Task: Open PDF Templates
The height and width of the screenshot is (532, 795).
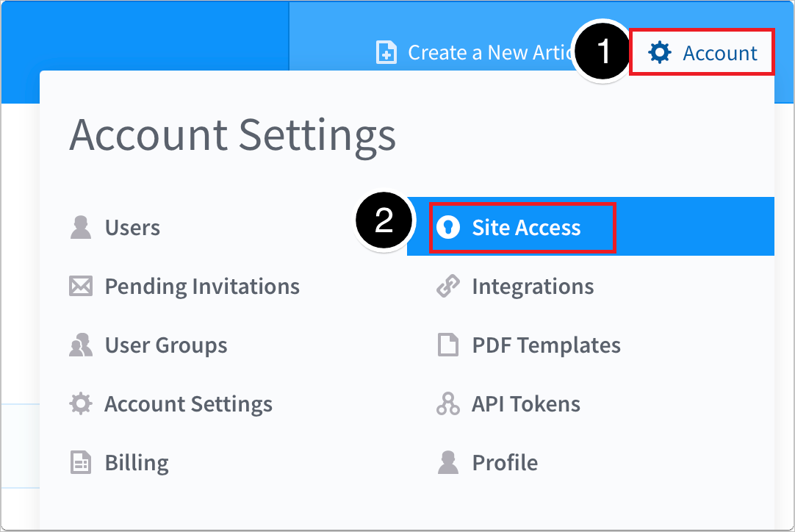Action: pyautogui.click(x=547, y=345)
